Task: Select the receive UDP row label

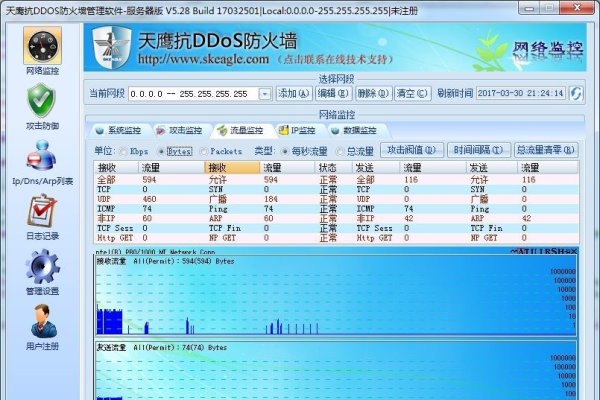Action: (104, 199)
